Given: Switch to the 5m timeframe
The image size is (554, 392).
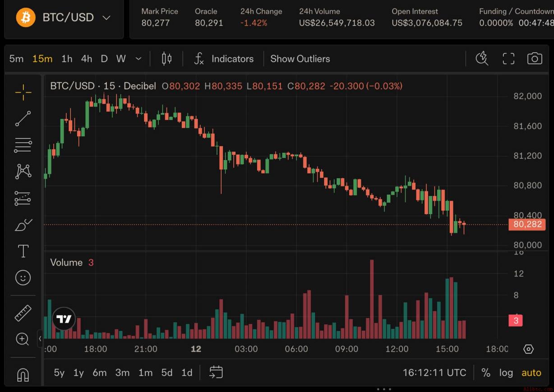Looking at the screenshot, I should pos(16,59).
